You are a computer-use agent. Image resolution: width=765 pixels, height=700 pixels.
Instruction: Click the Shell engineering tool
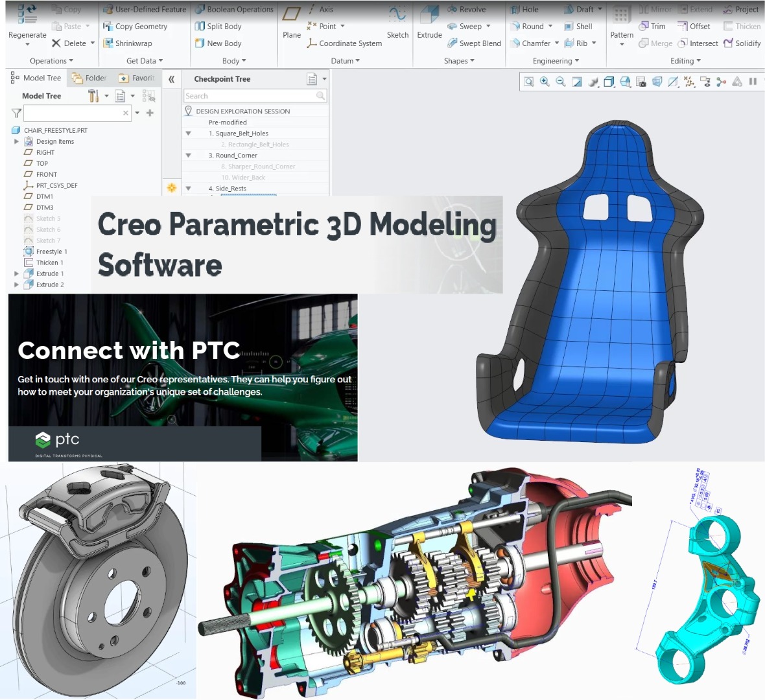(x=578, y=26)
